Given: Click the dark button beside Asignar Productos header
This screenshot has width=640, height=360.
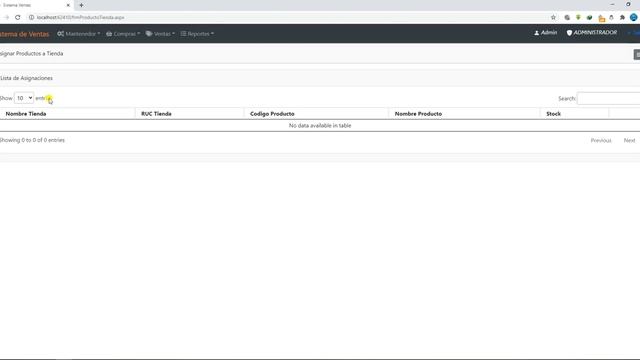Looking at the screenshot, I should pyautogui.click(x=637, y=55).
